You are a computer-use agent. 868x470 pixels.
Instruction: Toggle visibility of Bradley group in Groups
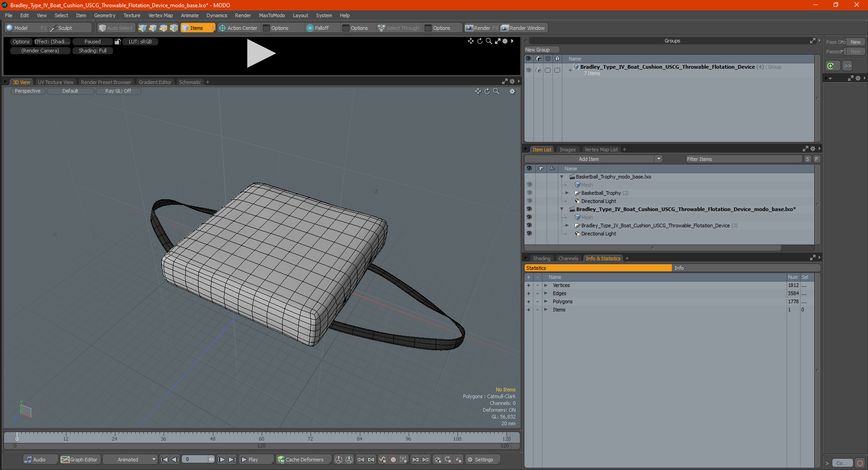[528, 70]
